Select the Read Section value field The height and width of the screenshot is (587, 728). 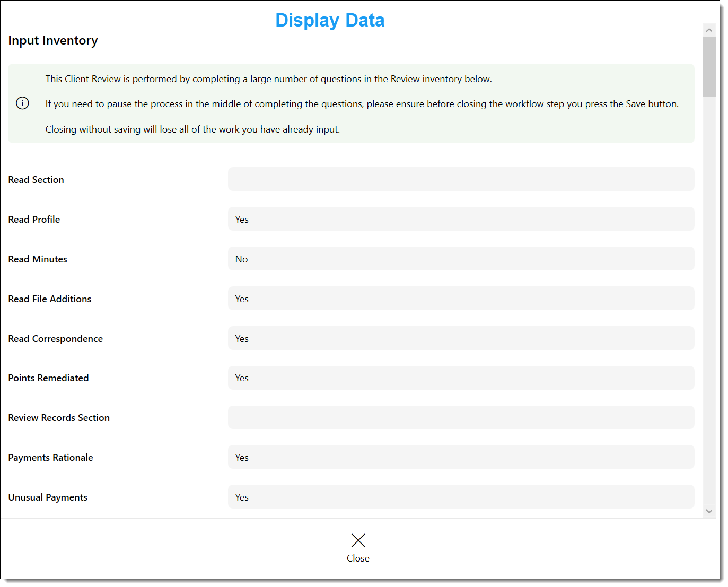pyautogui.click(x=461, y=179)
